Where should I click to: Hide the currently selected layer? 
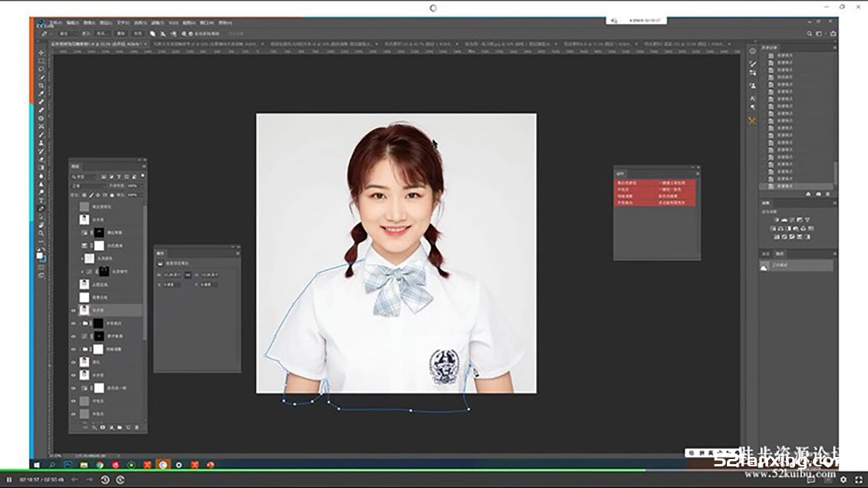pyautogui.click(x=73, y=310)
